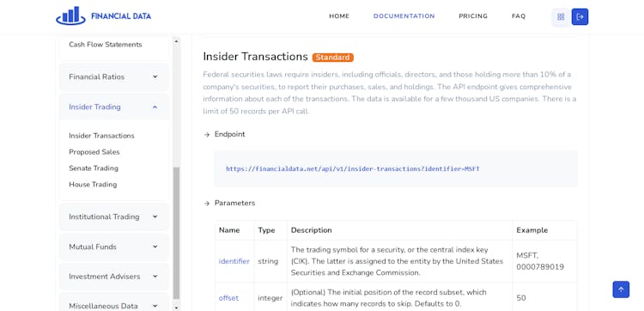This screenshot has height=311, width=644.
Task: Expand the Institutional Trading section
Action: point(113,216)
